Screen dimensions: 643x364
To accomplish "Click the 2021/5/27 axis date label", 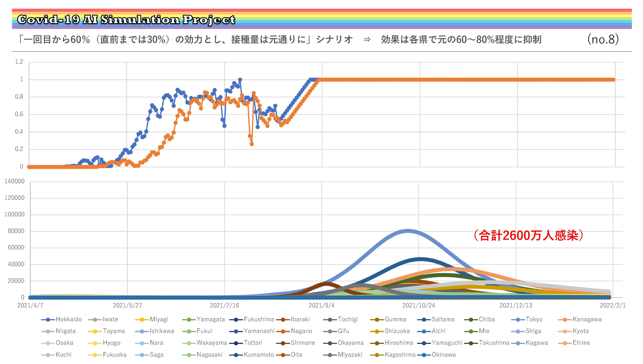I will point(127,306).
